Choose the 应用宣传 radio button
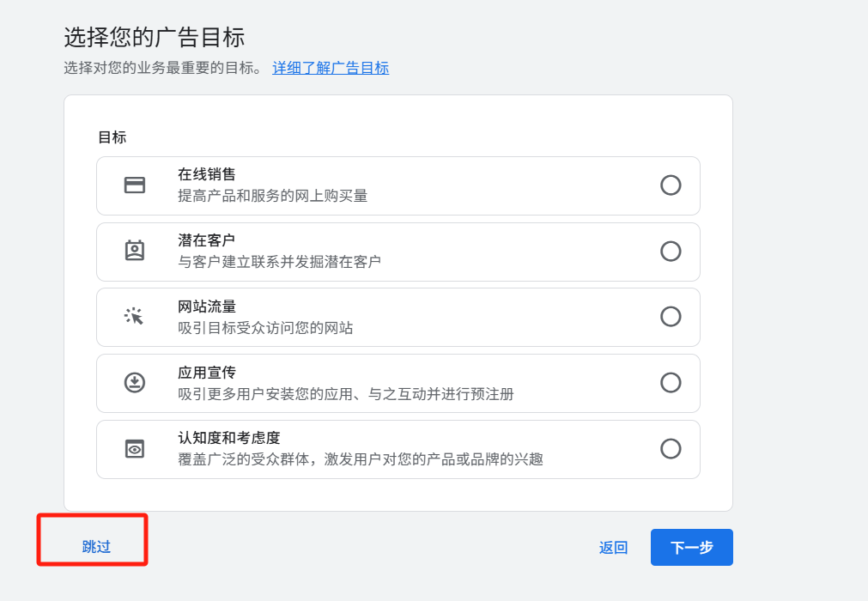The image size is (868, 601). pos(671,382)
